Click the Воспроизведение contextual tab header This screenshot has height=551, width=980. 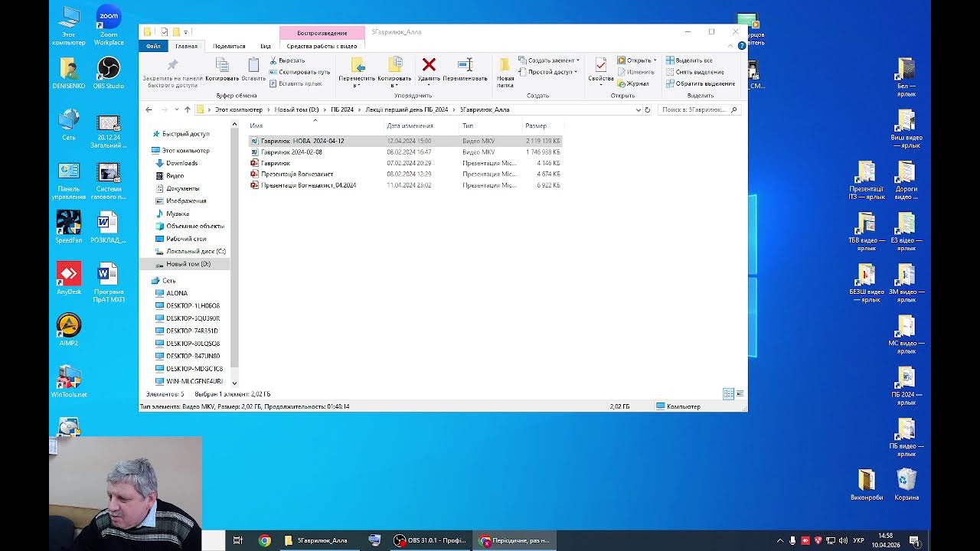322,33
